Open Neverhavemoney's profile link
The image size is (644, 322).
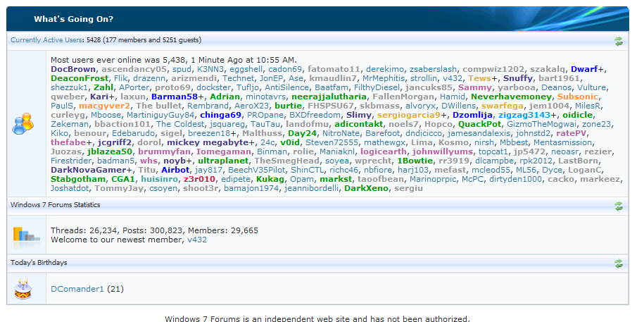511,97
